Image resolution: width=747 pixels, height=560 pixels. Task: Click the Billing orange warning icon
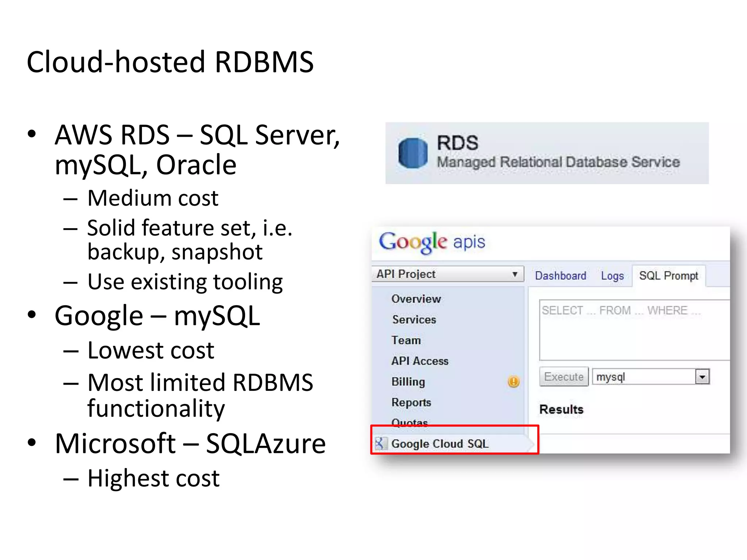pos(514,382)
